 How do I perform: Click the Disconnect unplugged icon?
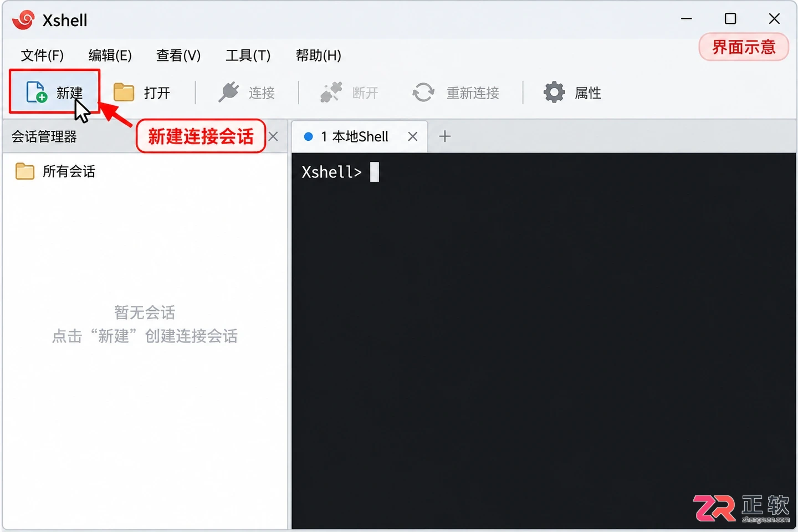coord(331,92)
